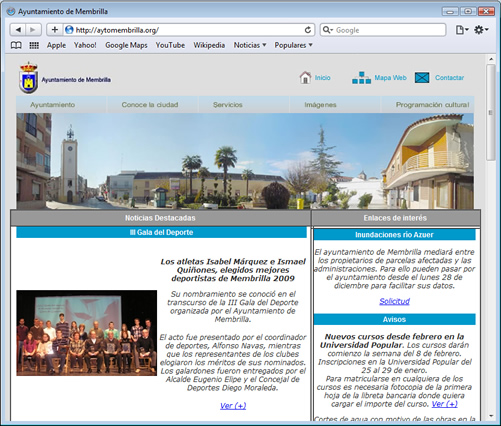Click the scrollbar up arrow

click(x=491, y=59)
